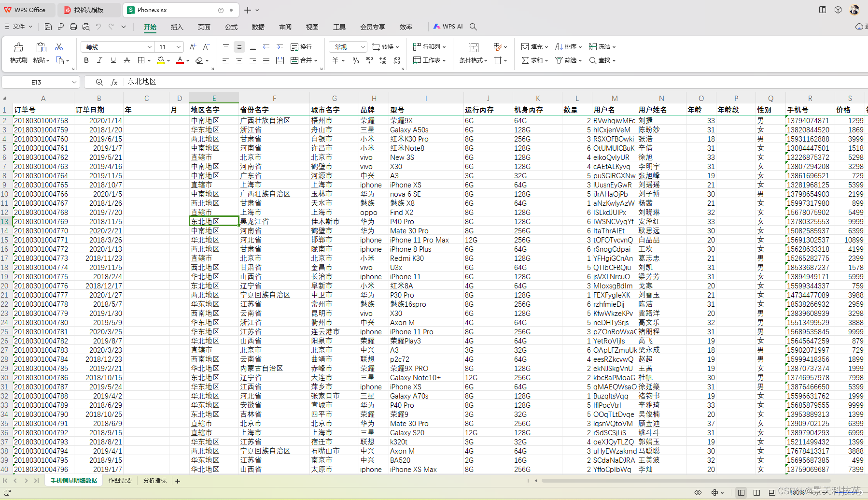
Task: Open the File (文件) menu
Action: tap(19, 27)
